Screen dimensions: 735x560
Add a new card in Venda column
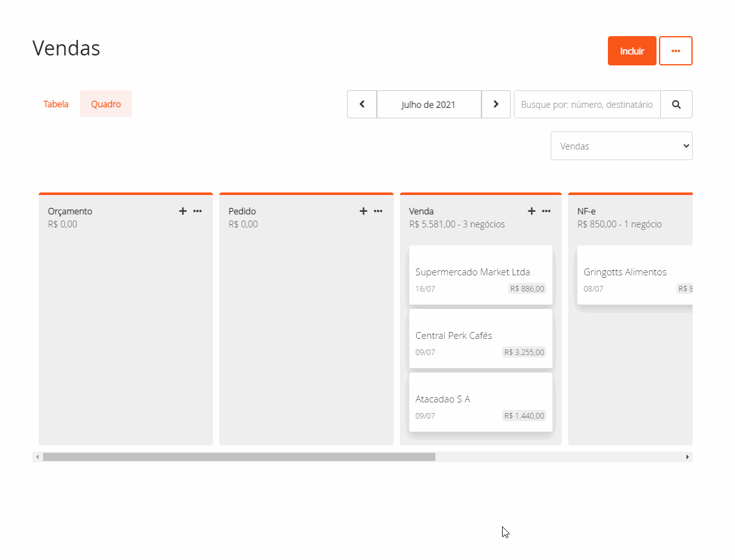tap(531, 211)
